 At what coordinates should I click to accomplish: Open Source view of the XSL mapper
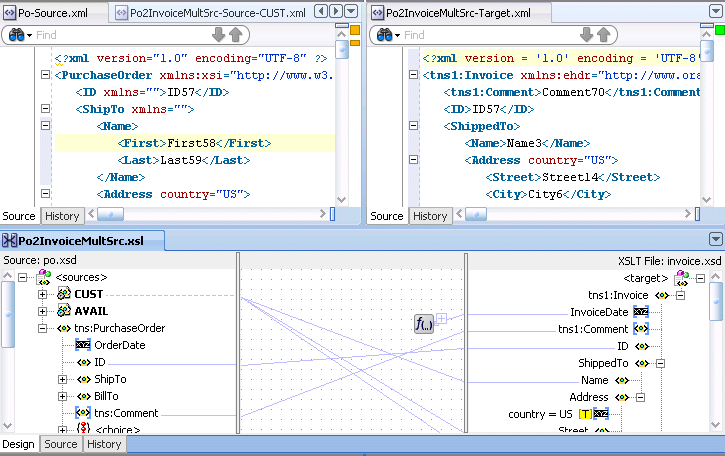pyautogui.click(x=61, y=444)
